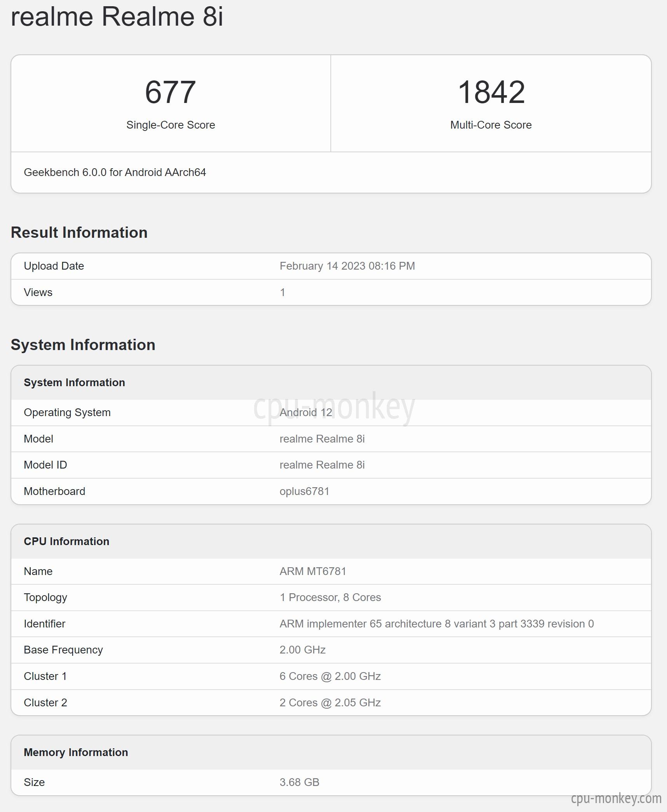The width and height of the screenshot is (667, 812).
Task: Select the CPU name 'ARM MT6781'
Action: 313,571
